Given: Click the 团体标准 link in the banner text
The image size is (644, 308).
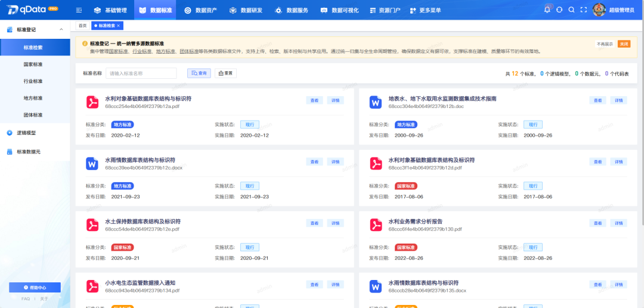Looking at the screenshot, I should 190,52.
